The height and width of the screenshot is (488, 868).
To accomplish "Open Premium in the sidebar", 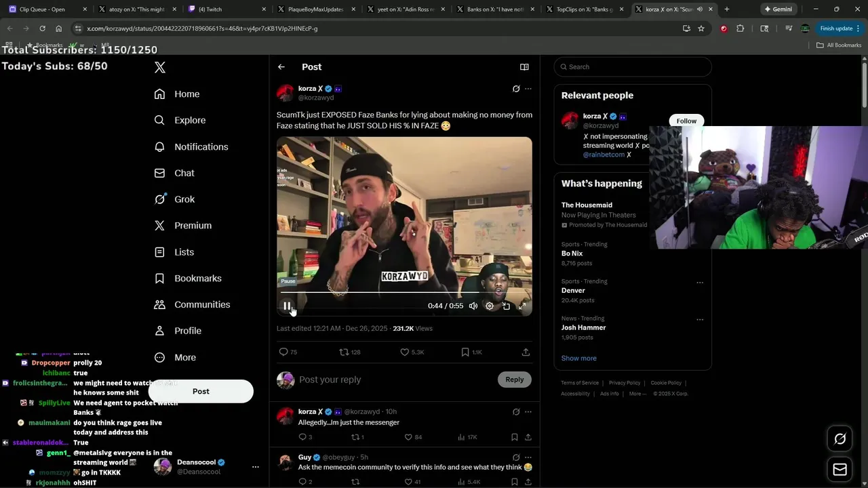I will 183,226.
